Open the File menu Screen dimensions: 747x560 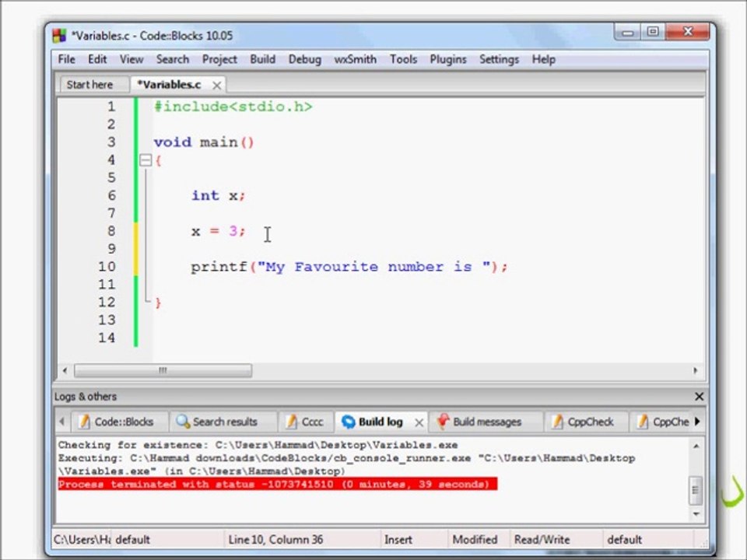(x=67, y=60)
